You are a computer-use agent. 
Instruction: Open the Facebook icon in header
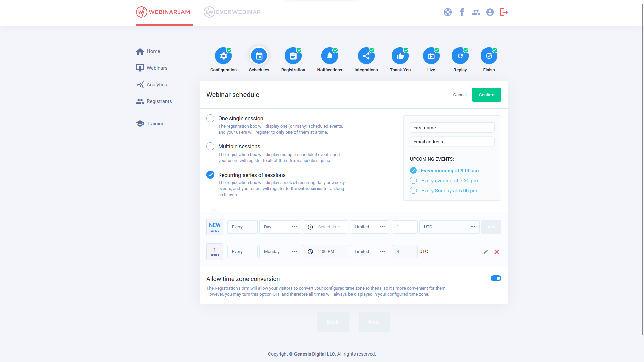click(x=462, y=12)
